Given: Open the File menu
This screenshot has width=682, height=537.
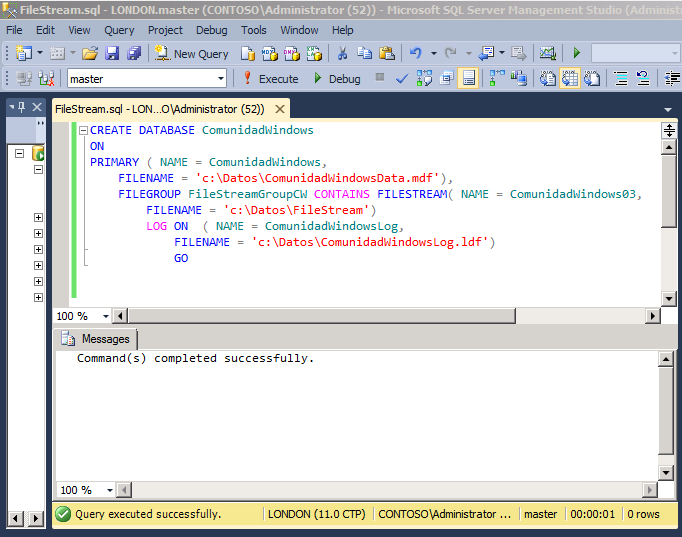Looking at the screenshot, I should (14, 30).
